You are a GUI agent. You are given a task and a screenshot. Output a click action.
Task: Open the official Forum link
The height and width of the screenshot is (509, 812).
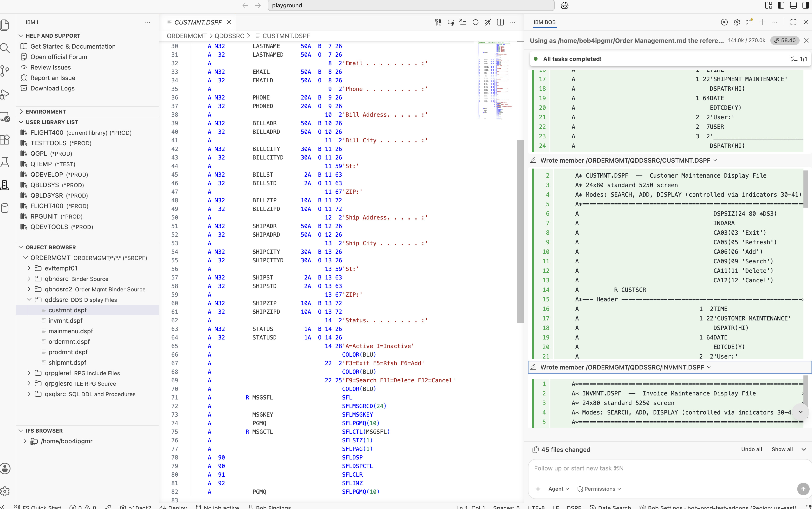pyautogui.click(x=59, y=57)
